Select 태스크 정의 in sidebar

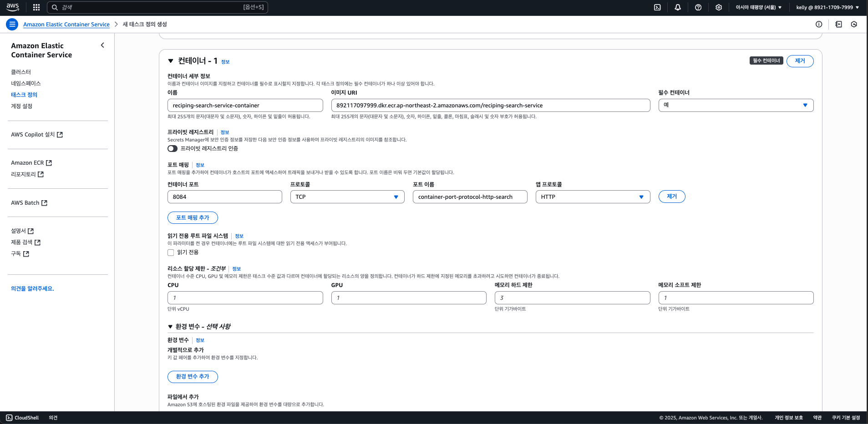(x=24, y=95)
